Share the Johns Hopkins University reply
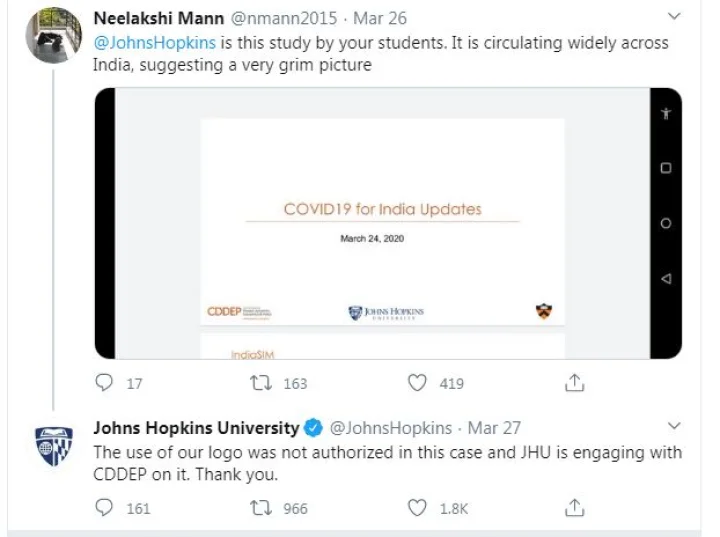720x537 pixels. 574,508
